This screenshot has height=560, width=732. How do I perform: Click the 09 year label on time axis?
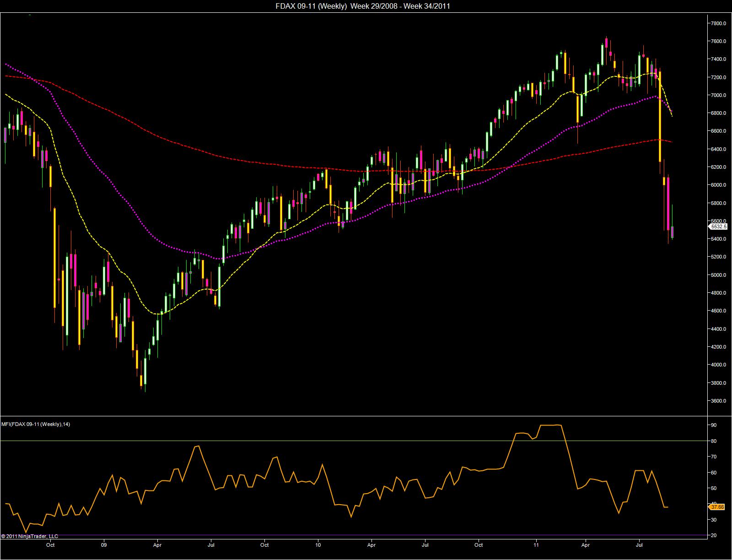pos(104,545)
